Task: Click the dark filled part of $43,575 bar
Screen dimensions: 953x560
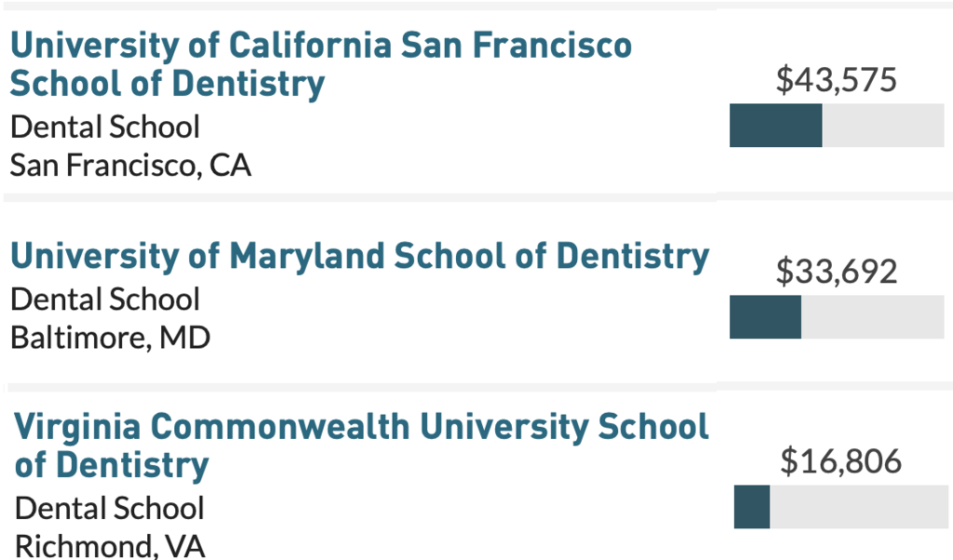Action: [x=775, y=126]
